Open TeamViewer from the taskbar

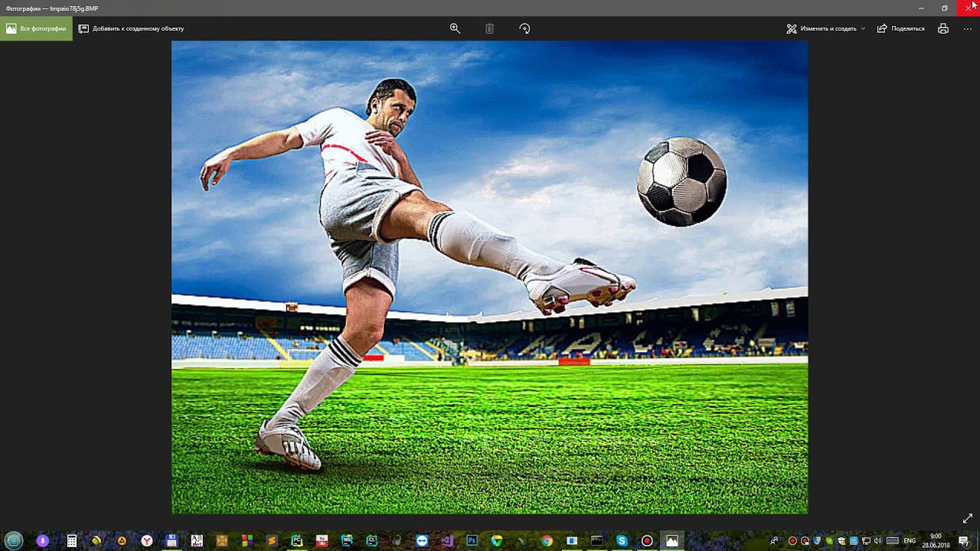422,540
